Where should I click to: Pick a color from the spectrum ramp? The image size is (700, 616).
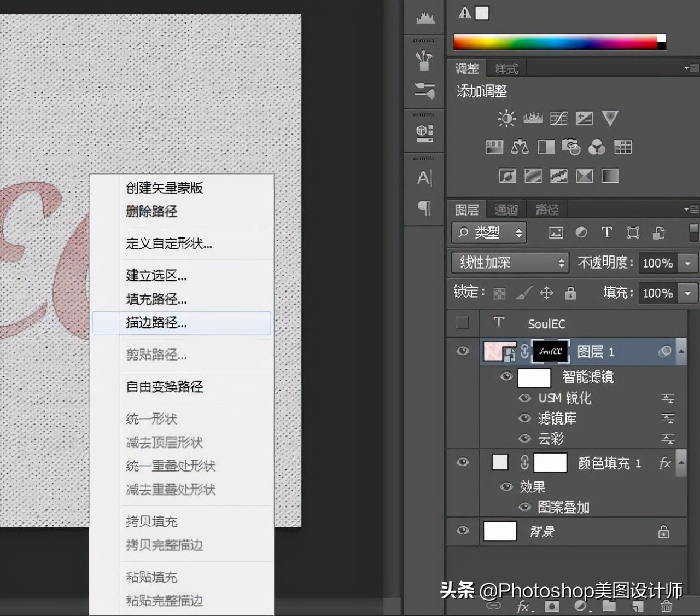pyautogui.click(x=558, y=41)
